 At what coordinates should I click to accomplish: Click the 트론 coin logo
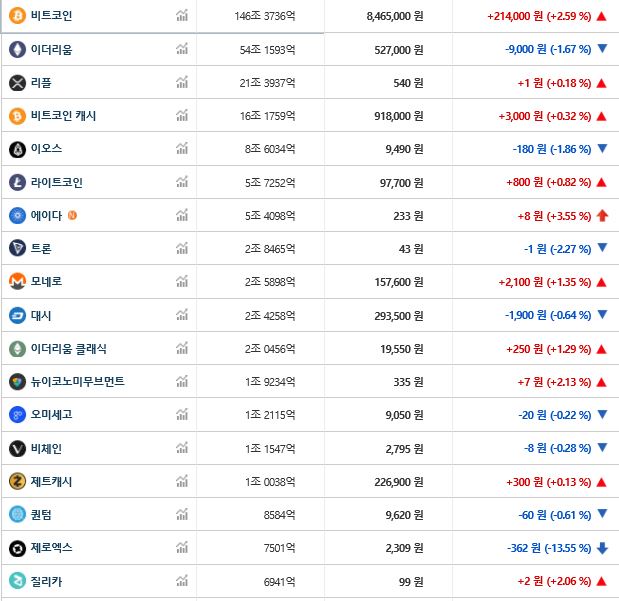pyautogui.click(x=17, y=248)
